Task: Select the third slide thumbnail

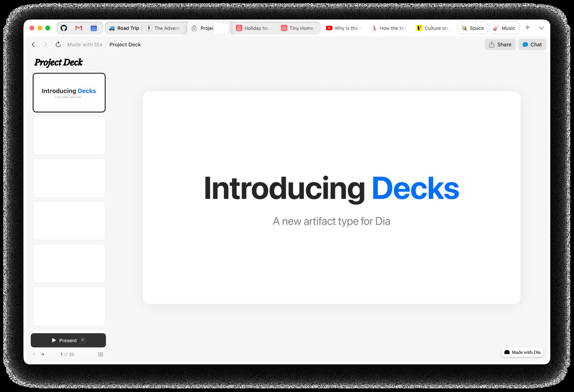Action: (x=69, y=178)
